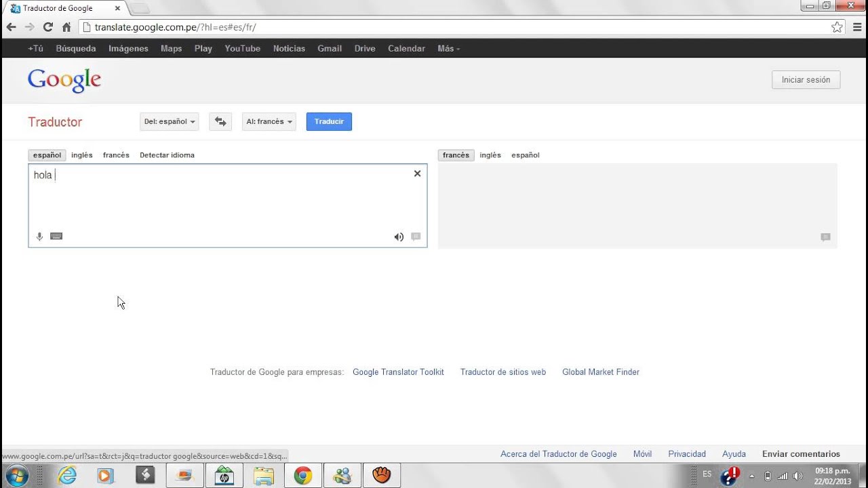Open the Móvil link
This screenshot has width=868, height=488.
642,454
